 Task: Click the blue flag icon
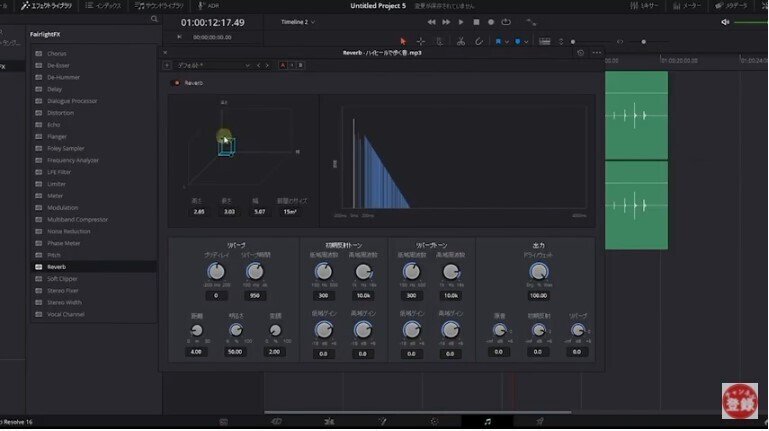click(x=498, y=42)
